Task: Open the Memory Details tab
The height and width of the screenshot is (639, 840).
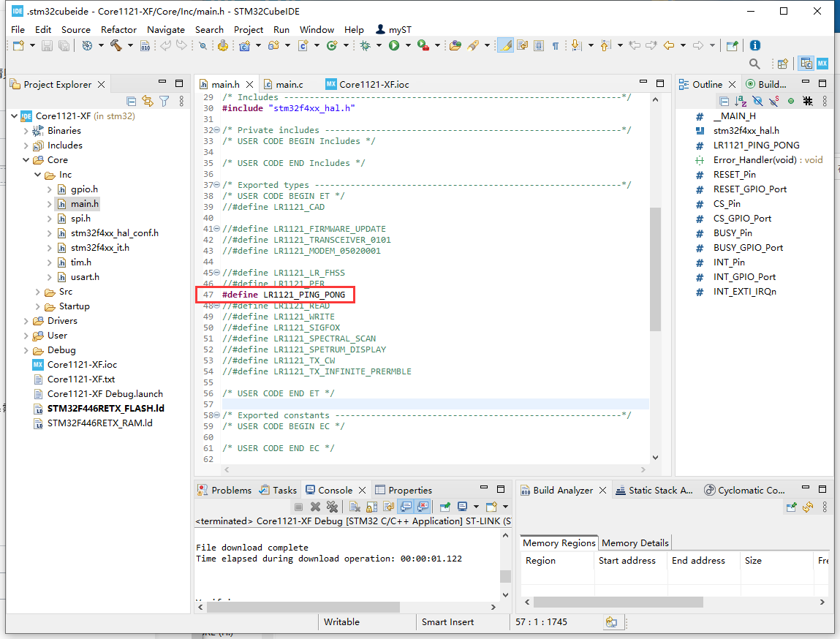Action: [x=635, y=543]
